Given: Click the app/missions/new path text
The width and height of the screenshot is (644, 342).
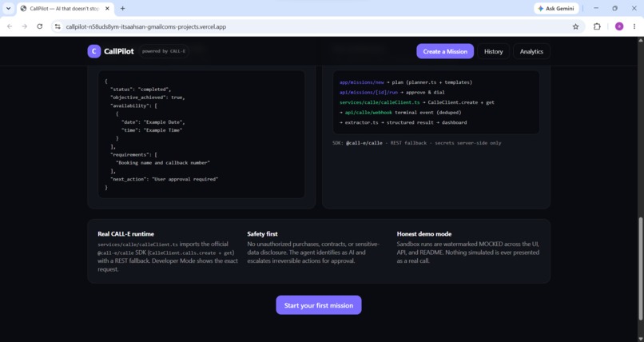Looking at the screenshot, I should click(361, 82).
